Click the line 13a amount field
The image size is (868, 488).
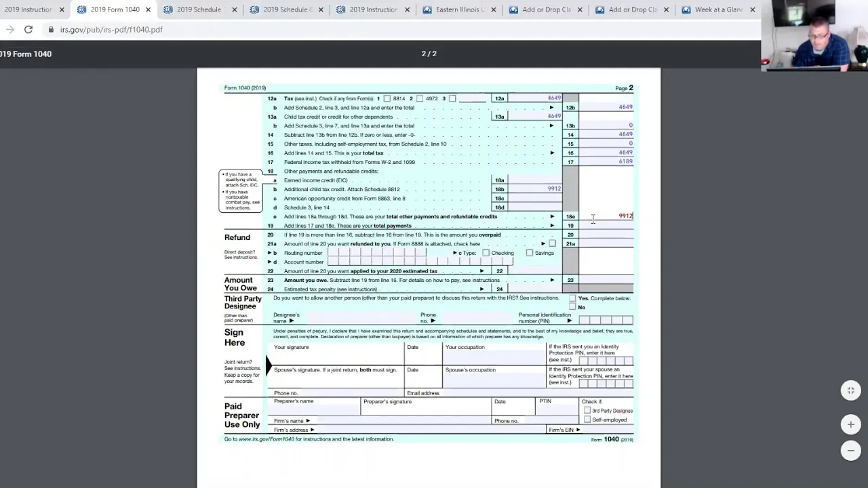[x=535, y=117]
